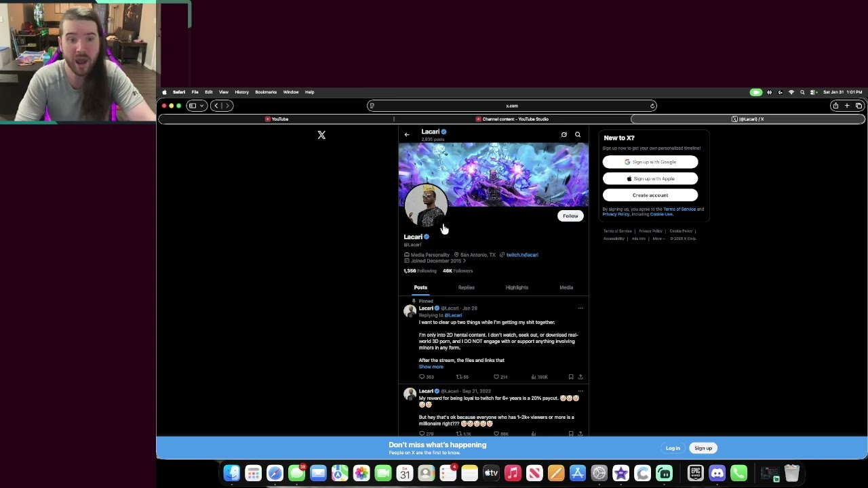
Task: Select the Posts tab
Action: tap(420, 287)
